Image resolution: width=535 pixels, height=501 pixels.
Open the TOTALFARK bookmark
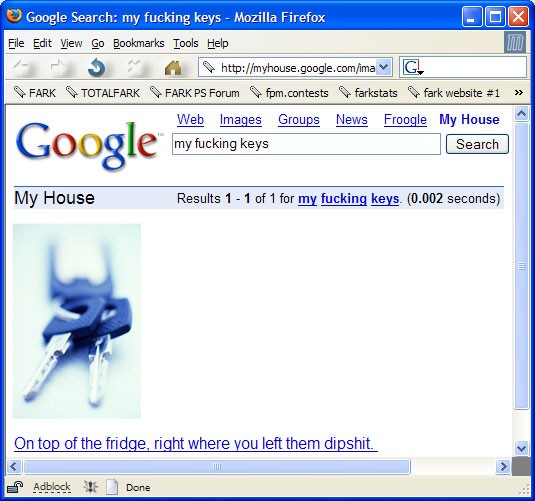(x=103, y=93)
